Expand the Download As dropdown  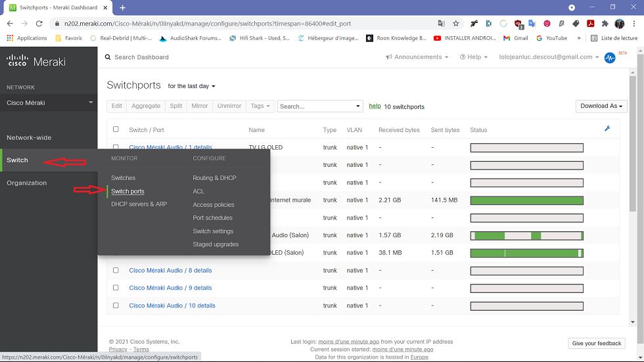coord(601,106)
